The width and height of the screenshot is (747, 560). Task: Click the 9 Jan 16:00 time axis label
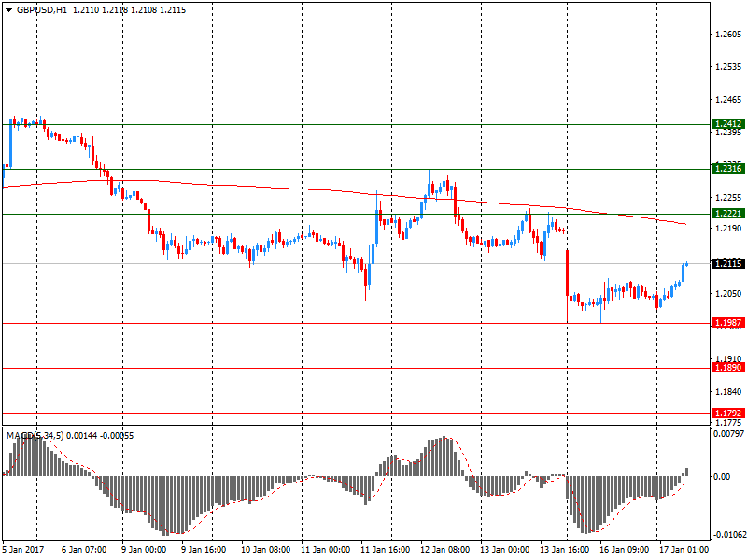[x=204, y=550]
